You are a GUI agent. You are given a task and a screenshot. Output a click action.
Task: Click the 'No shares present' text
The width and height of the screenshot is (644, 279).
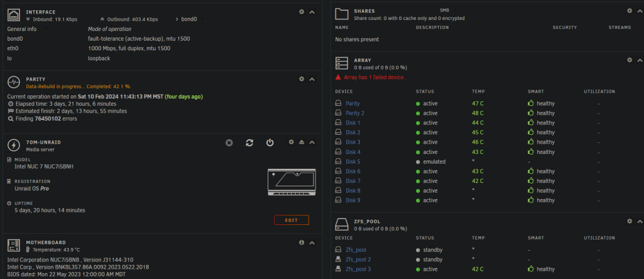(357, 39)
